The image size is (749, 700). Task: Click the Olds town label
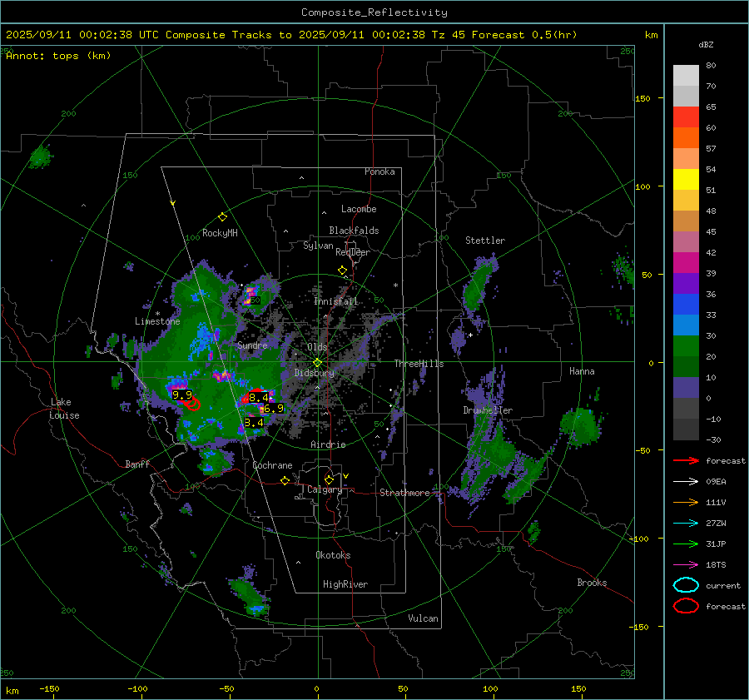click(317, 347)
